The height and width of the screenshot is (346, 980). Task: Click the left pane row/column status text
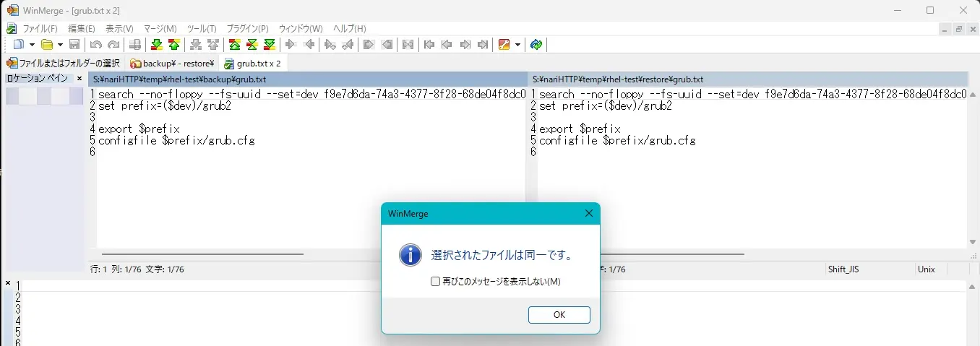click(137, 269)
